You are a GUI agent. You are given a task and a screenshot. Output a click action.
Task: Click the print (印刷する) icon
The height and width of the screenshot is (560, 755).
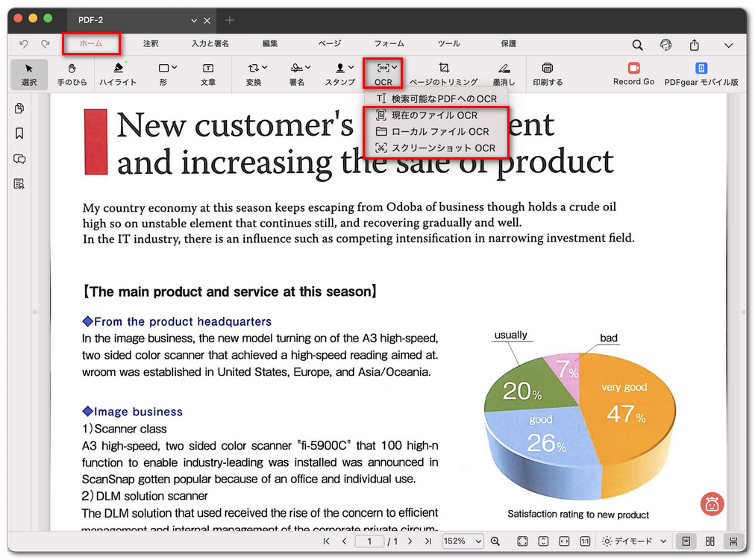click(548, 74)
